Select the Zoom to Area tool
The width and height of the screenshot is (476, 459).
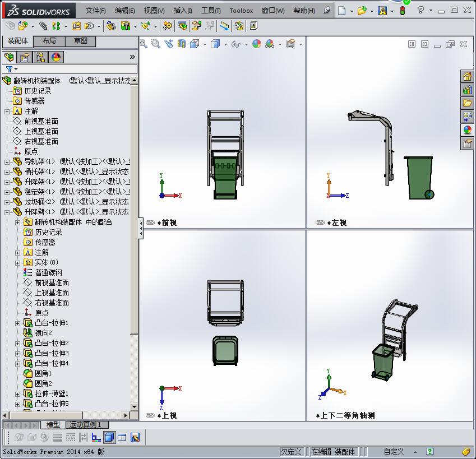[156, 44]
